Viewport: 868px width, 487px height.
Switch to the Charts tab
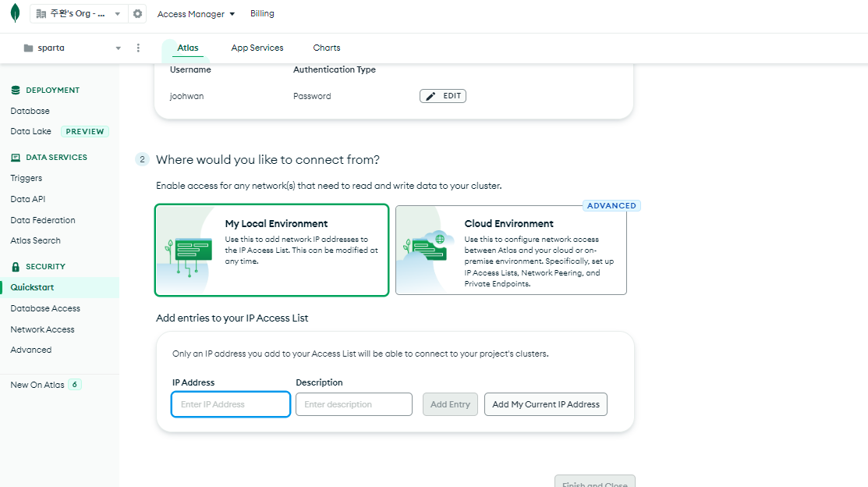tap(327, 48)
